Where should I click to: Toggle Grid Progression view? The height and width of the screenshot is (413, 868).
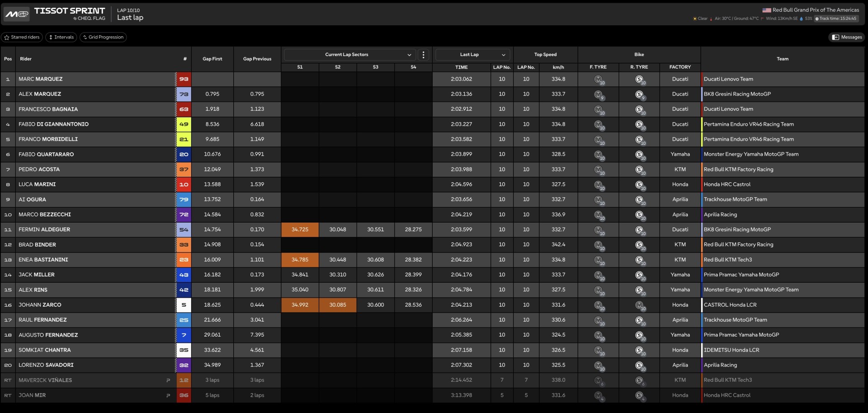(x=103, y=37)
